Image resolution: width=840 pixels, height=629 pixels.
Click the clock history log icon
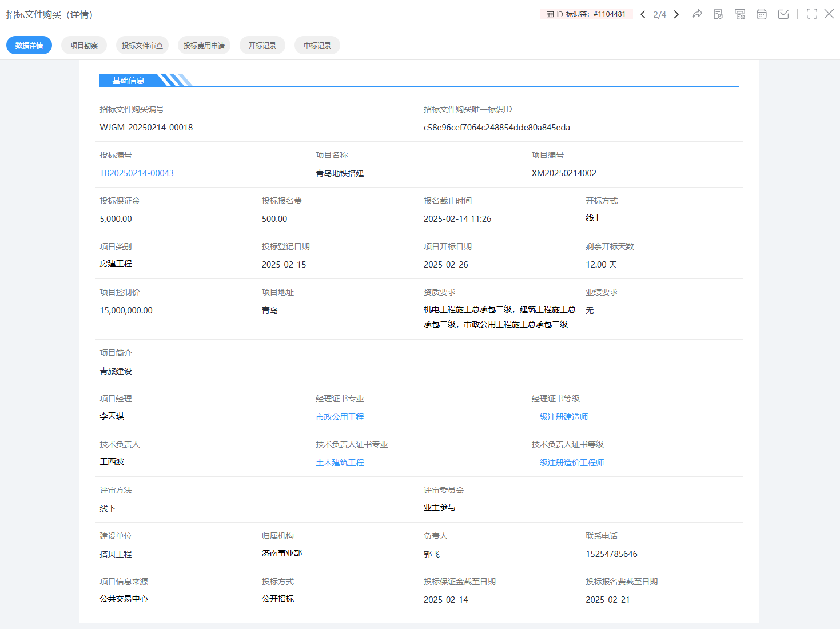point(740,14)
